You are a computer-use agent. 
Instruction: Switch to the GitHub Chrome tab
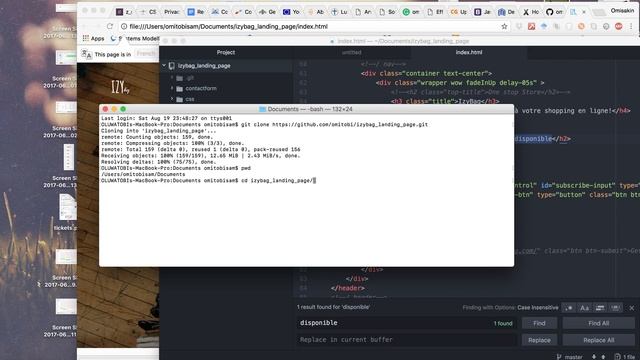554,12
